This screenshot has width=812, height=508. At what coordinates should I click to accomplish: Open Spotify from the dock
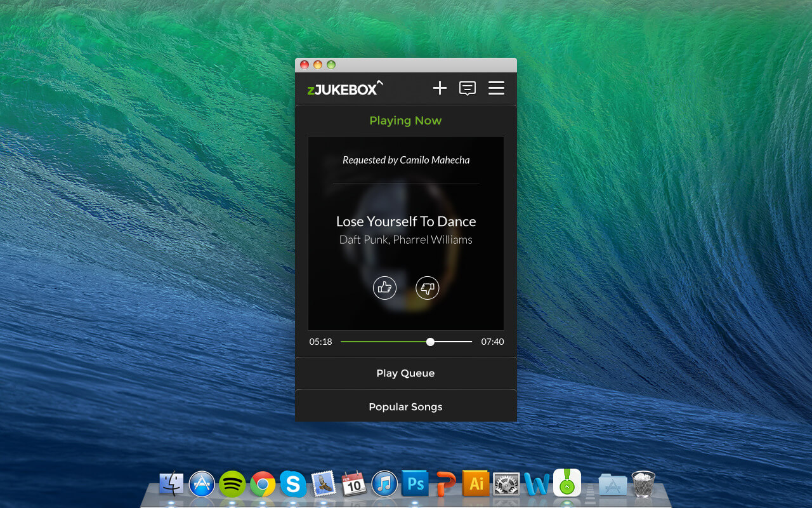[232, 485]
